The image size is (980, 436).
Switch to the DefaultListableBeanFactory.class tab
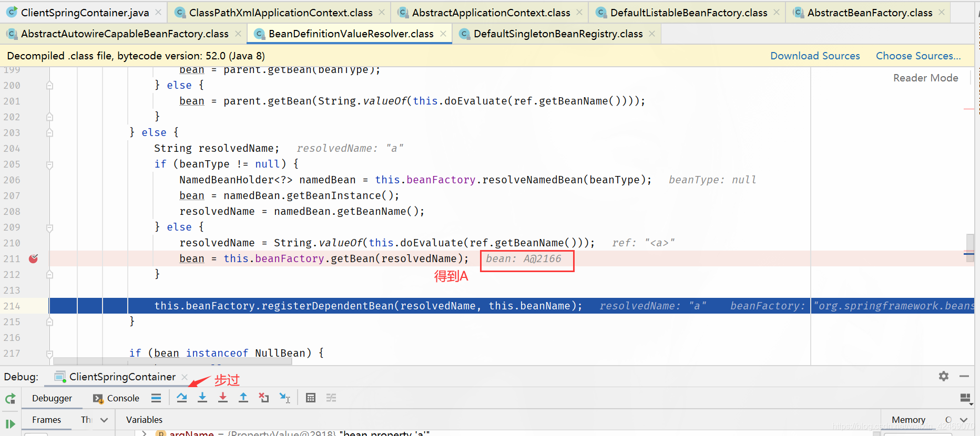point(688,12)
